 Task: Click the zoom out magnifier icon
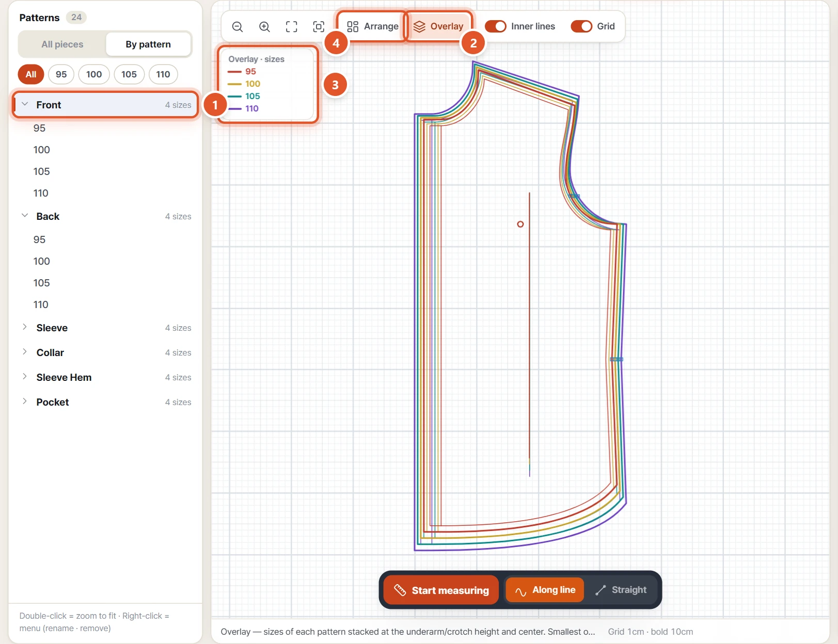coord(238,27)
